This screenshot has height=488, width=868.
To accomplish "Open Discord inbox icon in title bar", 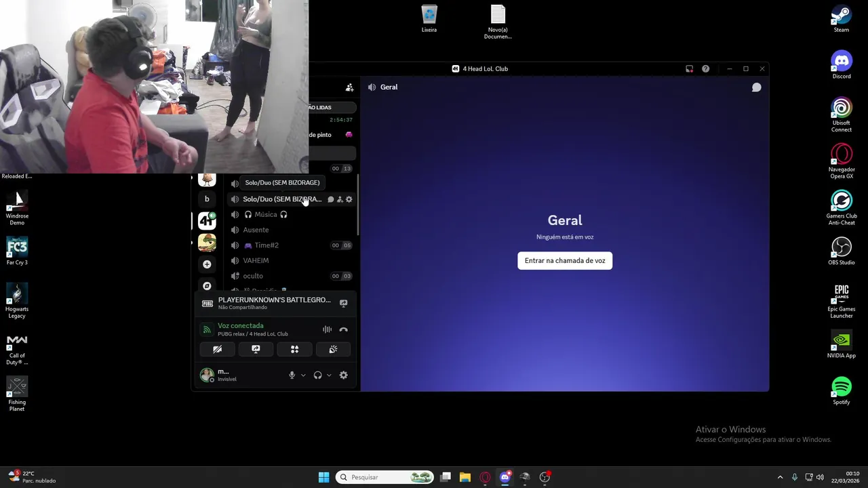I will [689, 68].
